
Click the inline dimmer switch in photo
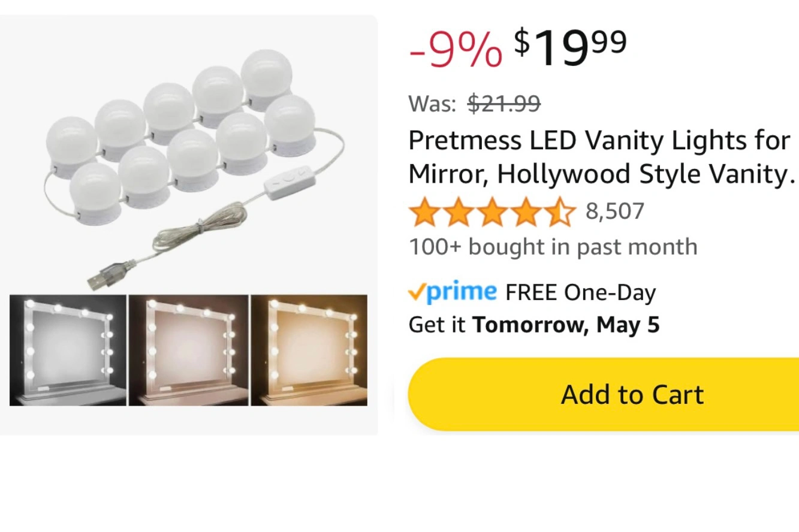tap(289, 182)
